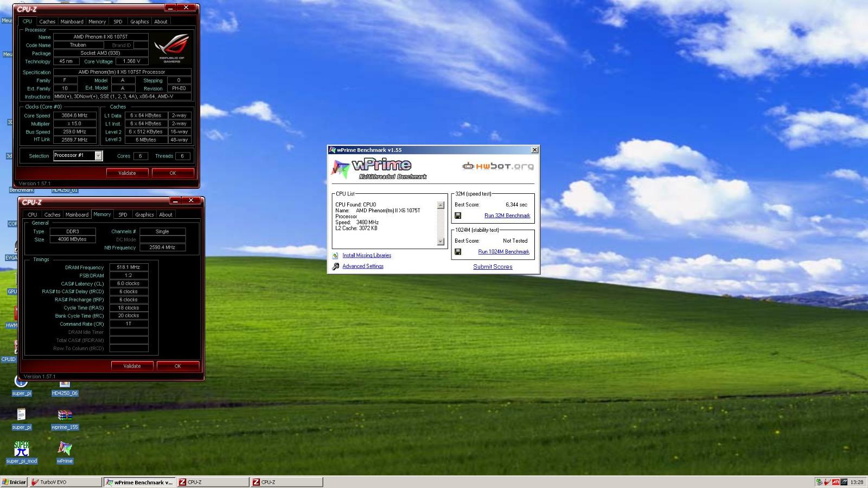This screenshot has width=868, height=488.
Task: Open Graphics tab in the CPU-Z processor window
Action: click(139, 22)
